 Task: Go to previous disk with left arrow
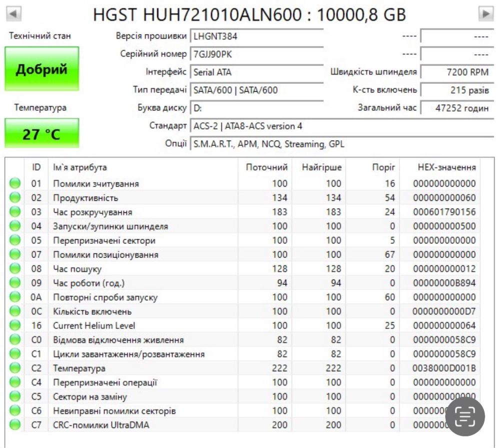coord(13,14)
